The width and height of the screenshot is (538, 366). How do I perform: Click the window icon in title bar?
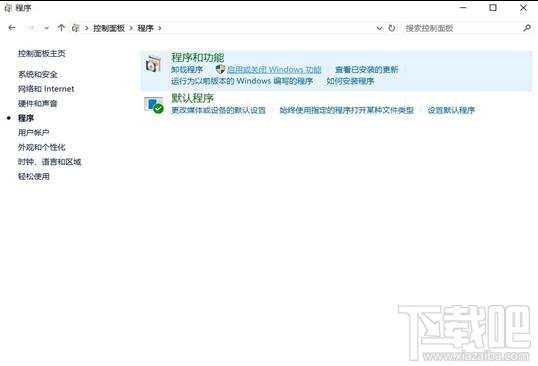(8, 8)
